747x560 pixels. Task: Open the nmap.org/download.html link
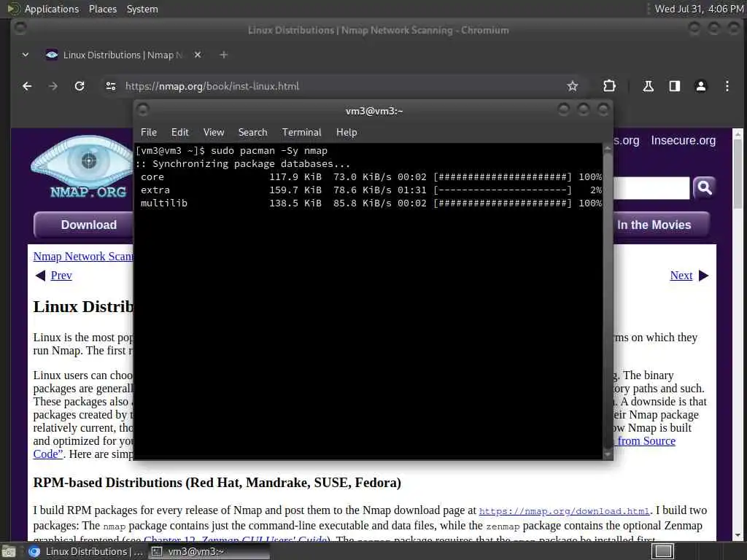coord(564,511)
